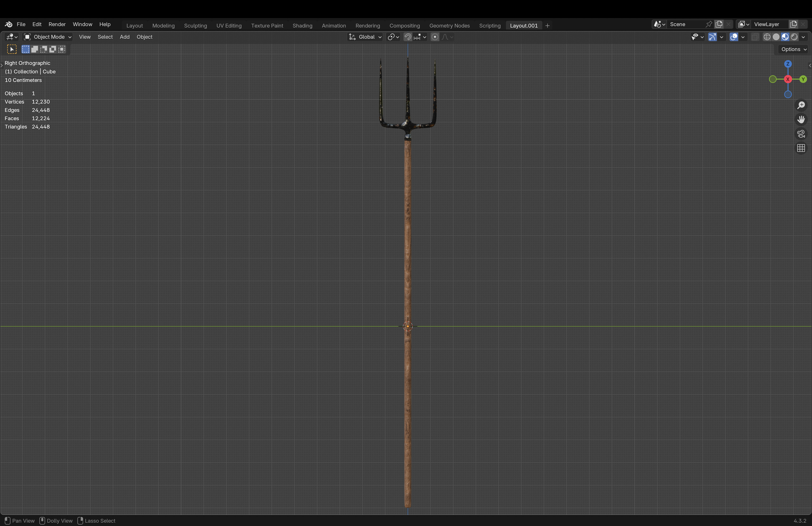The image size is (812, 526).
Task: Open the Window menu
Action: pyautogui.click(x=82, y=24)
